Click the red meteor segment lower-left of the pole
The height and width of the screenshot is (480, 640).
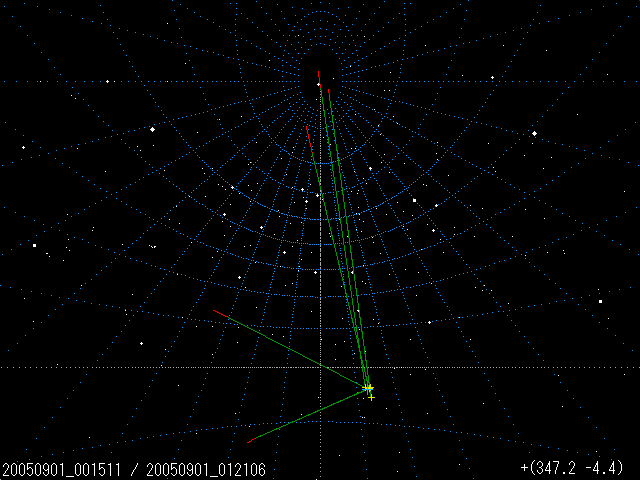[x=308, y=132]
